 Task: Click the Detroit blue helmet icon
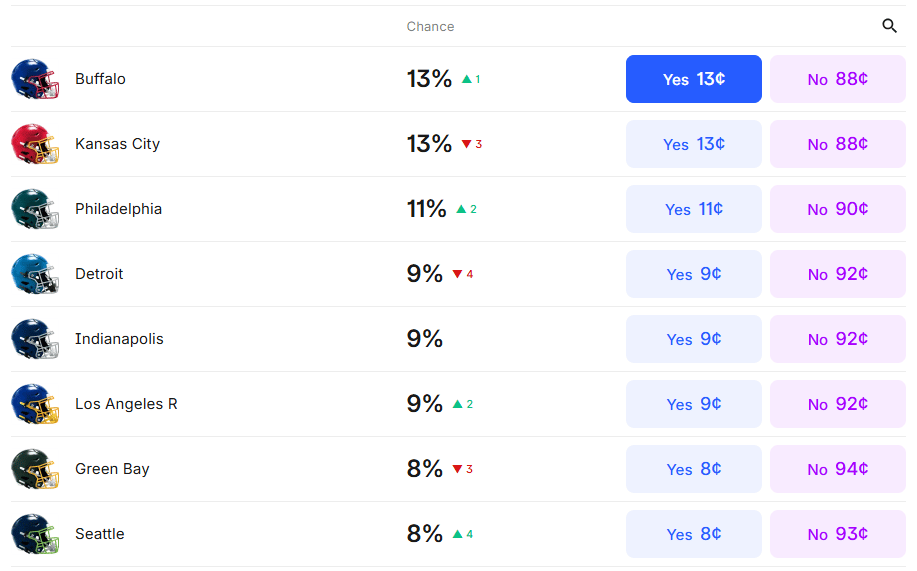[35, 274]
